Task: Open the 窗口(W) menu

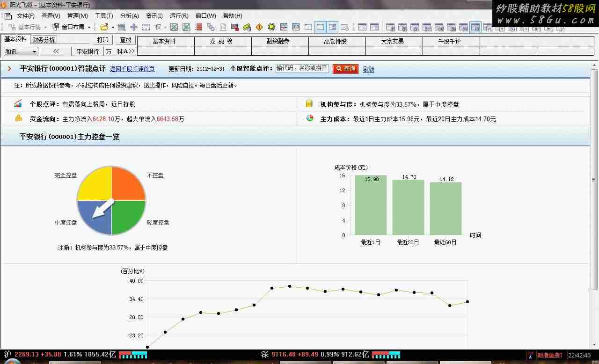Action: (x=205, y=16)
